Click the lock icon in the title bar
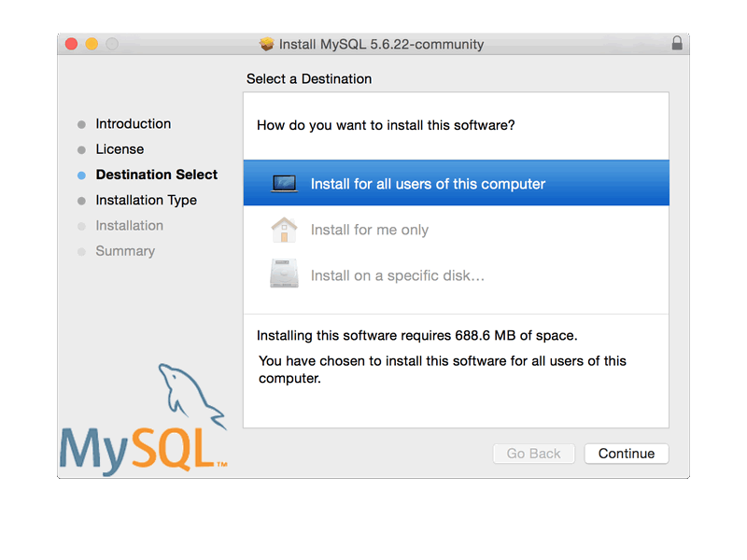This screenshot has width=747, height=560. [677, 43]
